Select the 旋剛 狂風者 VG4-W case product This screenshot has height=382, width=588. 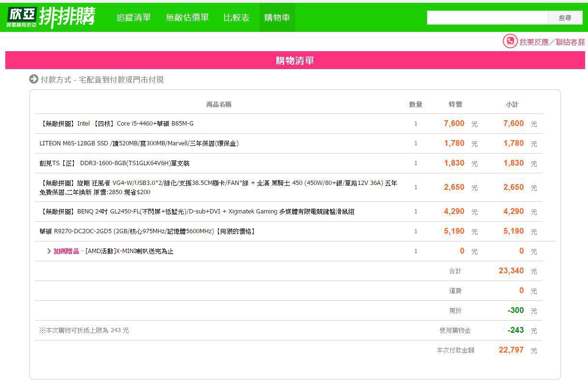click(x=218, y=187)
